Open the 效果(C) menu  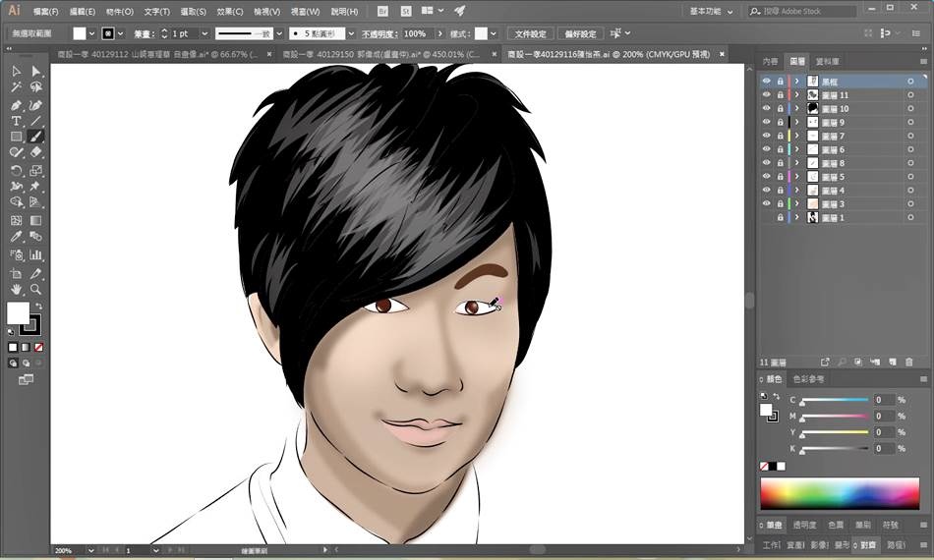230,12
